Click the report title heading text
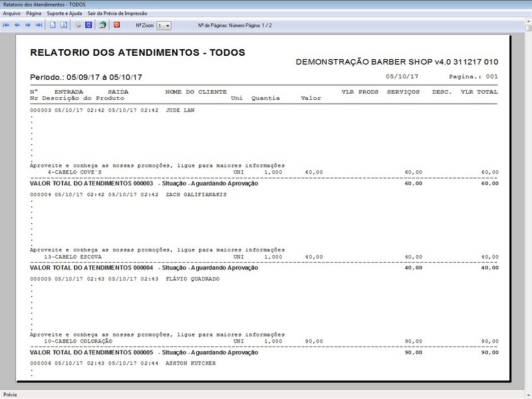532x399 pixels. coord(138,53)
